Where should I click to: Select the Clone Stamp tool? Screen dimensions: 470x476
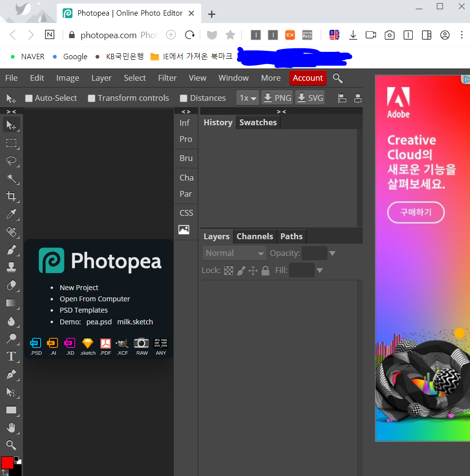pyautogui.click(x=12, y=268)
